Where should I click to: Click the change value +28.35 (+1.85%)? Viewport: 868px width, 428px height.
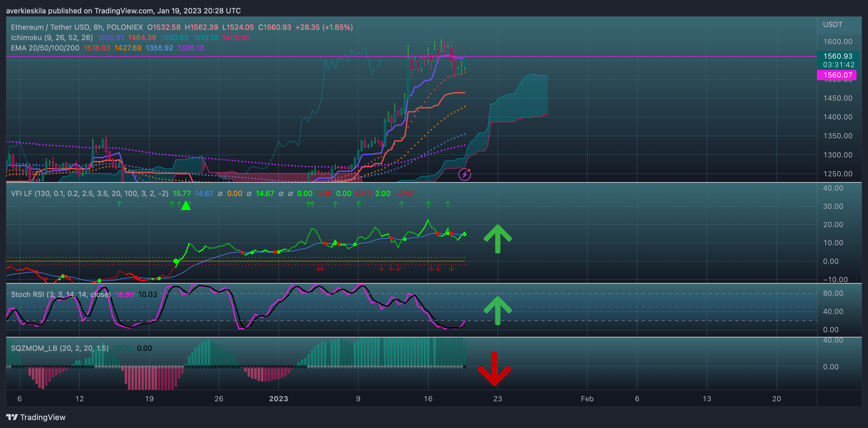tap(324, 27)
